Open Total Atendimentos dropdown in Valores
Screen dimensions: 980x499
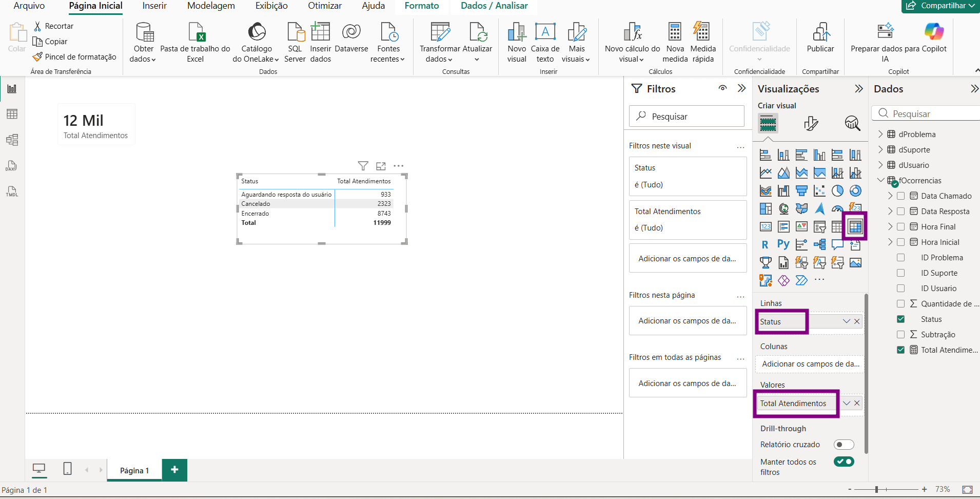(847, 403)
